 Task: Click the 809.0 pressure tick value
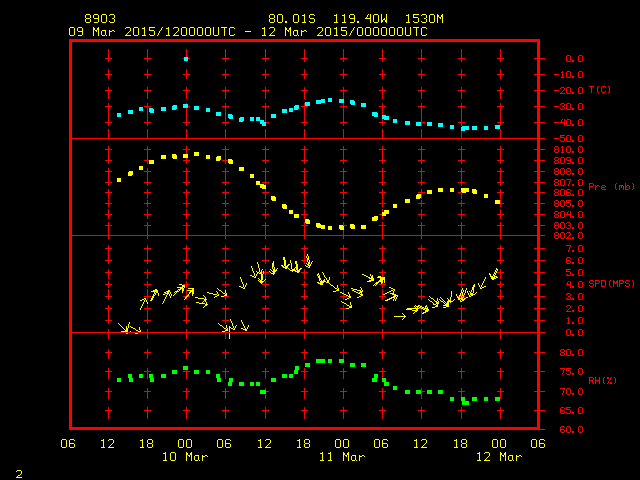(x=569, y=161)
